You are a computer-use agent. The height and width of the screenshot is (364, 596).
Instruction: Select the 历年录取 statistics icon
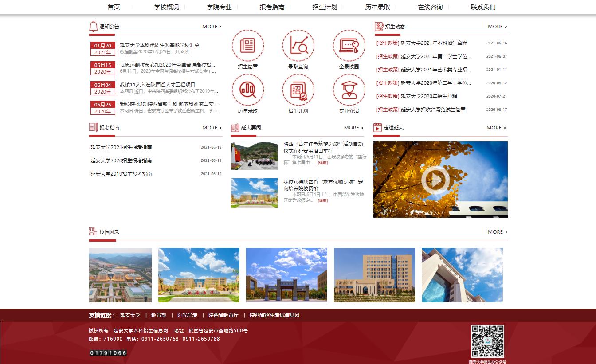[247, 90]
